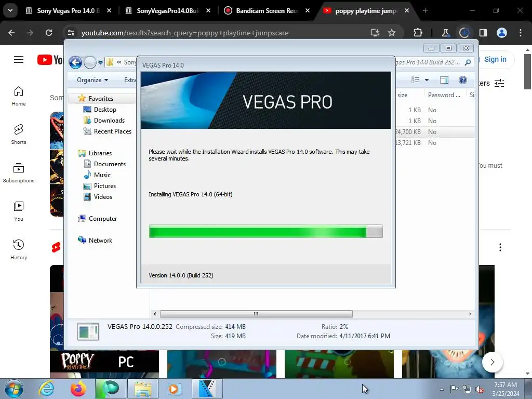Go to YouTube Home in sidebar
The image size is (532, 399).
click(19, 96)
